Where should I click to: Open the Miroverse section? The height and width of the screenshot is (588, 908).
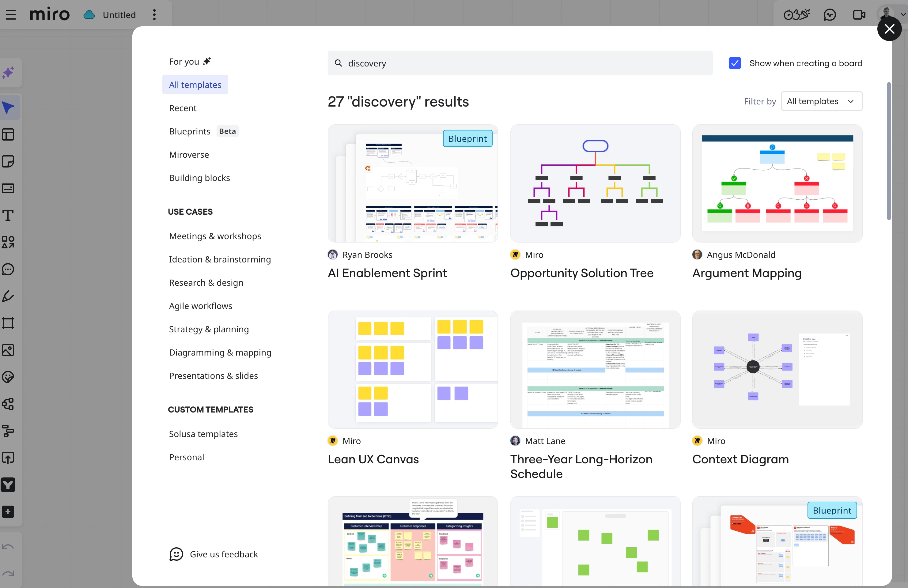(x=189, y=154)
